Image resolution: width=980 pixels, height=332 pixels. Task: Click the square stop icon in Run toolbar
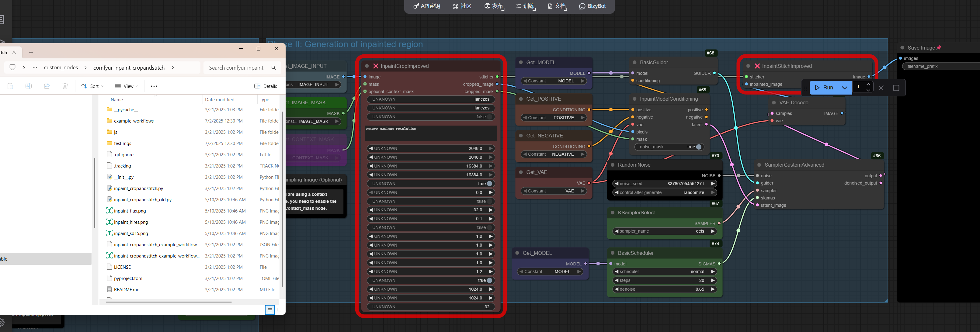click(x=896, y=88)
